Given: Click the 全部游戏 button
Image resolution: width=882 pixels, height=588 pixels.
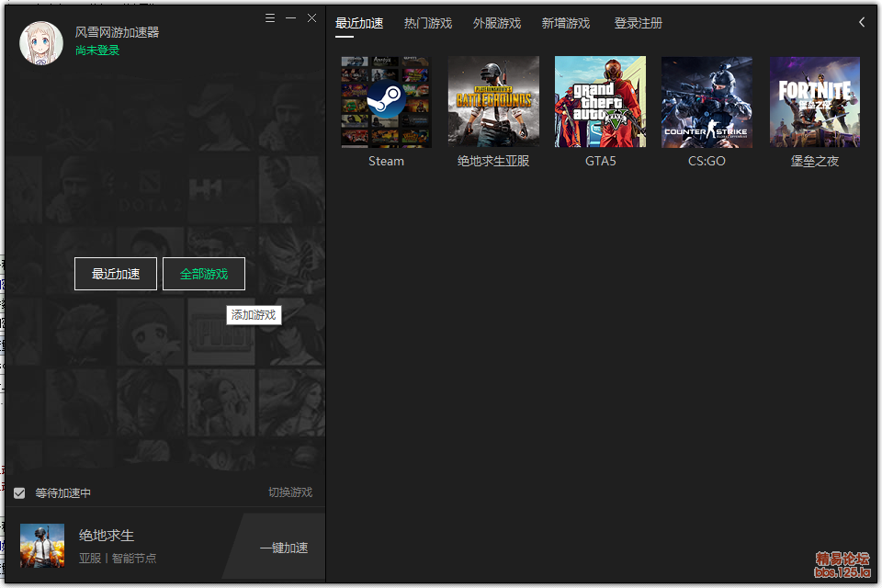Looking at the screenshot, I should [204, 274].
